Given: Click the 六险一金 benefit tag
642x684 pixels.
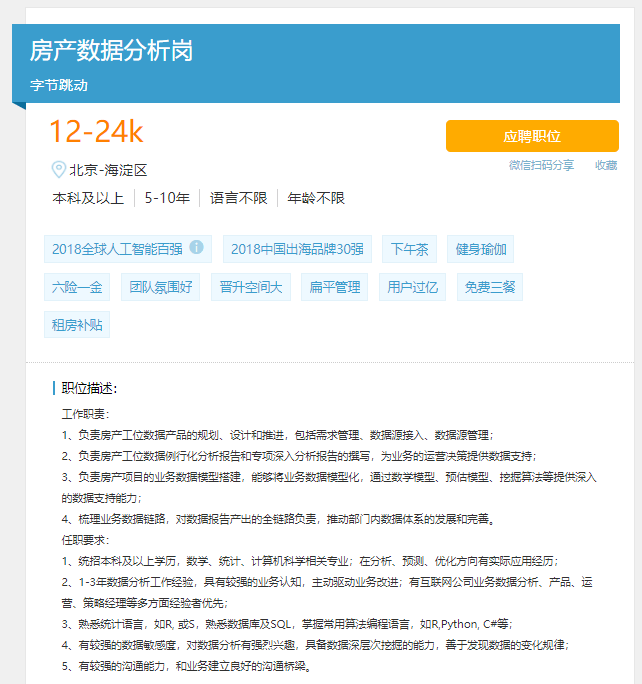Looking at the screenshot, I should pos(77,287).
